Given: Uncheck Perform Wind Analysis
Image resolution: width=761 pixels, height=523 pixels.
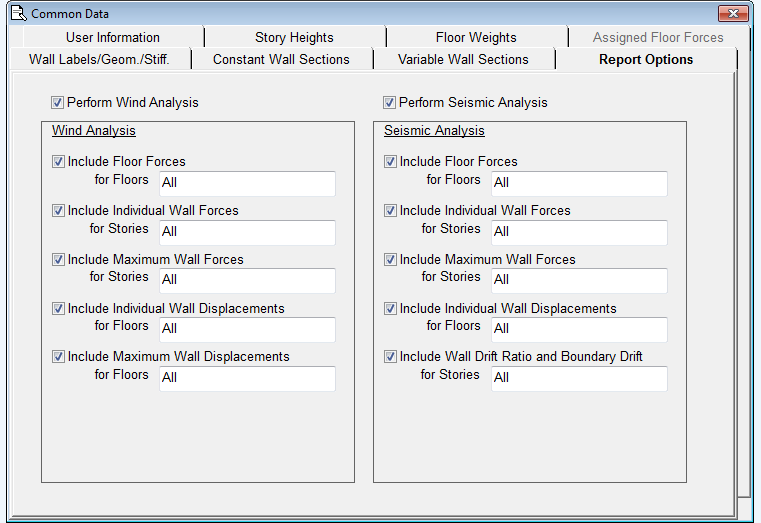Looking at the screenshot, I should pos(58,102).
